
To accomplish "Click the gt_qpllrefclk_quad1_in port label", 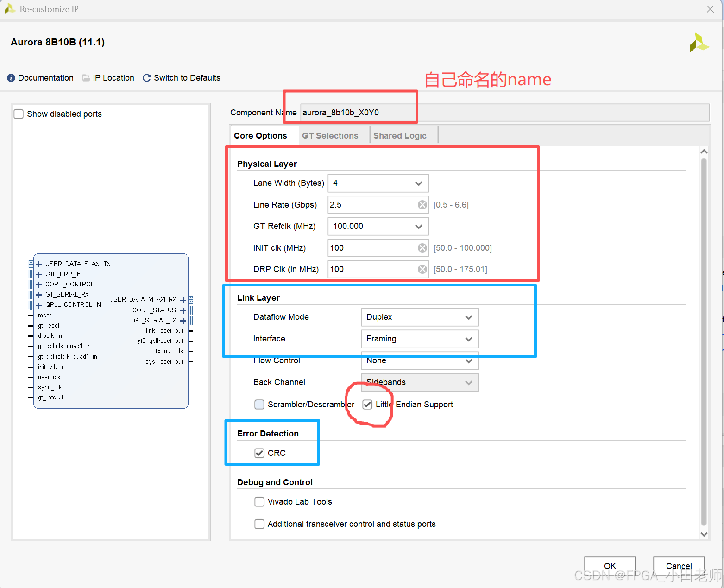I will (x=68, y=357).
